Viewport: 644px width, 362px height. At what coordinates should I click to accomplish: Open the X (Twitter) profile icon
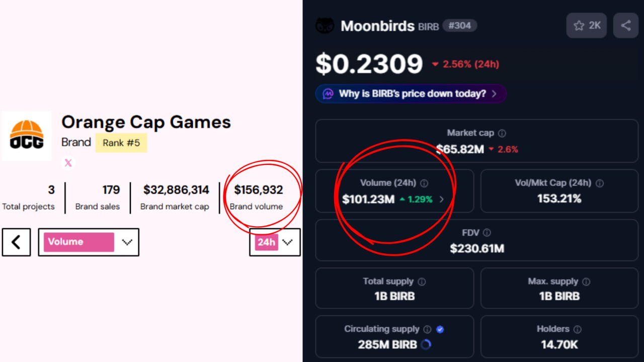68,162
